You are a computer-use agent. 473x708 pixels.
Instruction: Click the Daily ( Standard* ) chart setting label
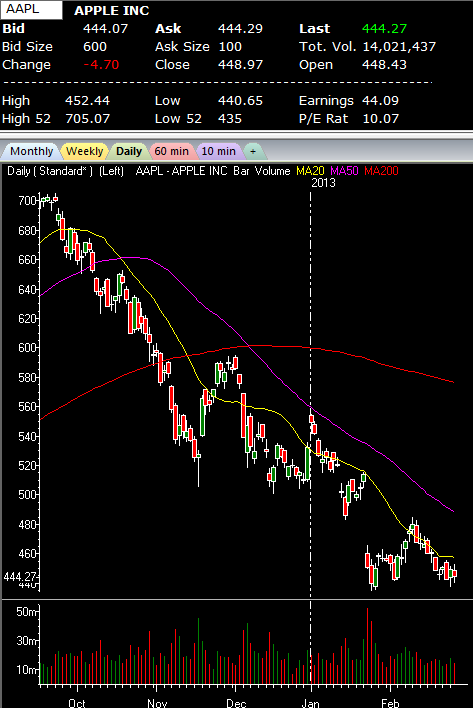tap(50, 171)
